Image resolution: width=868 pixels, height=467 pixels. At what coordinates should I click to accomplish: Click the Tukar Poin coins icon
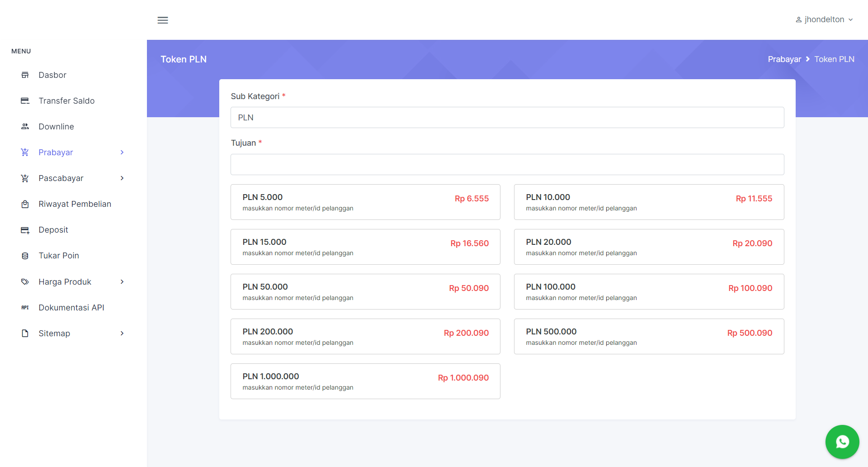pos(25,256)
